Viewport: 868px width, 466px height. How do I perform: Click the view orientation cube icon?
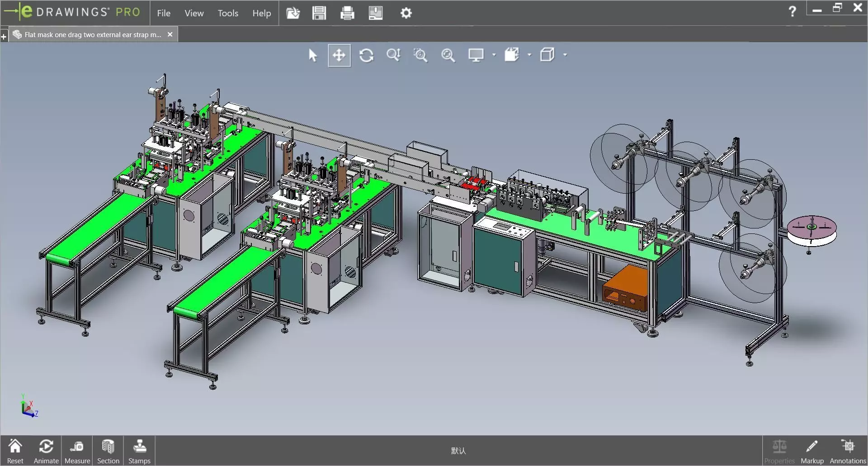pos(547,55)
